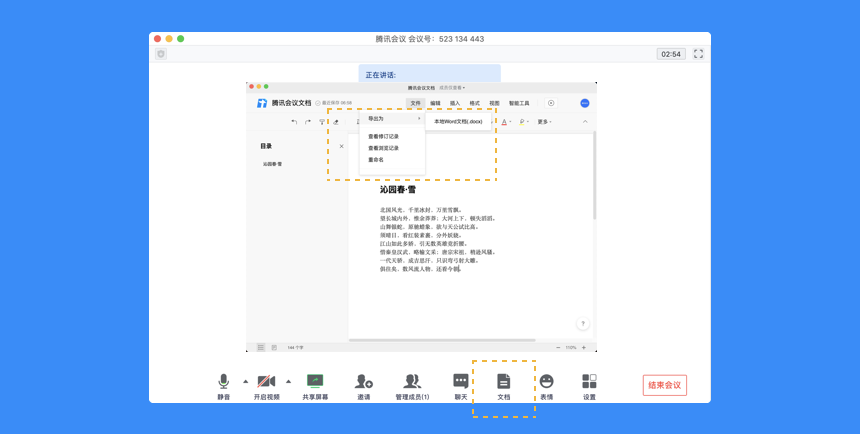The width and height of the screenshot is (860, 434).
Task: Open the 视图 menu
Action: 495,103
